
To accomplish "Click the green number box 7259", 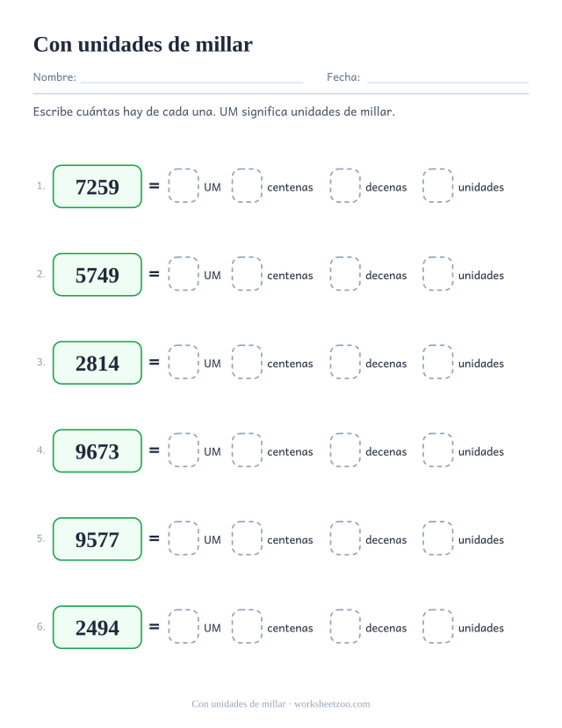I will pos(97,187).
